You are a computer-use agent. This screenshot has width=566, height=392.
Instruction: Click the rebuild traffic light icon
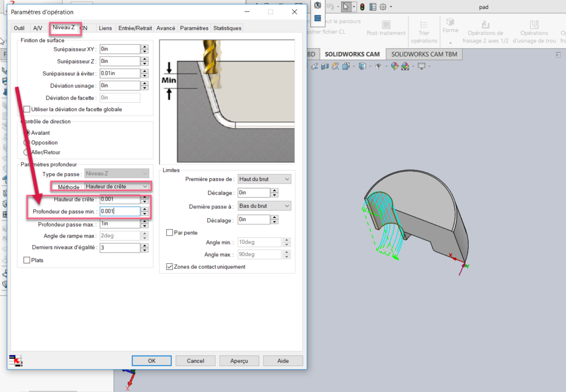(362, 7)
